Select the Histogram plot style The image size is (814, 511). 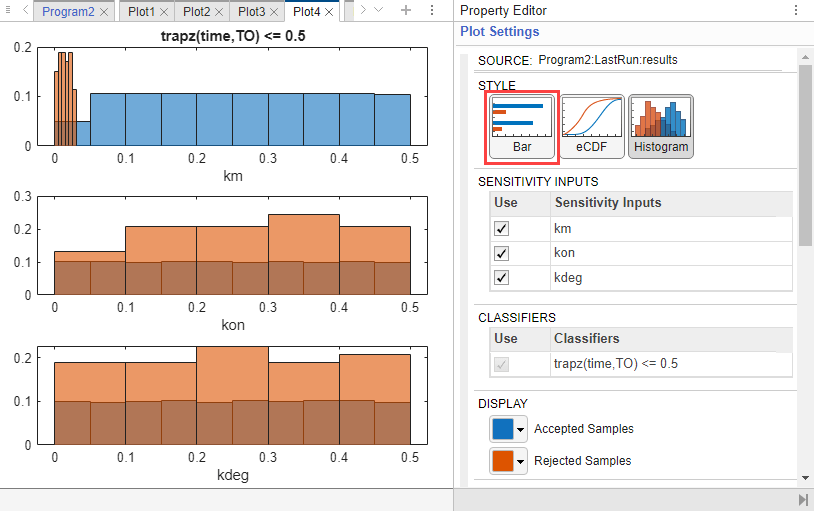pos(660,127)
